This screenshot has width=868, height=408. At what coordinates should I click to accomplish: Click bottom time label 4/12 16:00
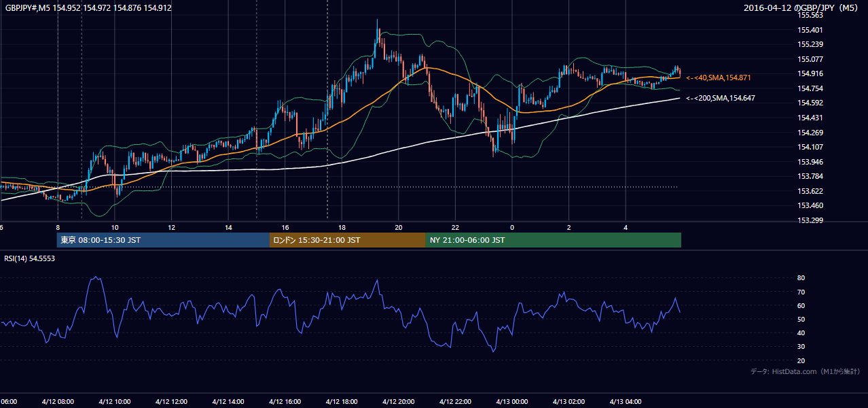(x=285, y=402)
